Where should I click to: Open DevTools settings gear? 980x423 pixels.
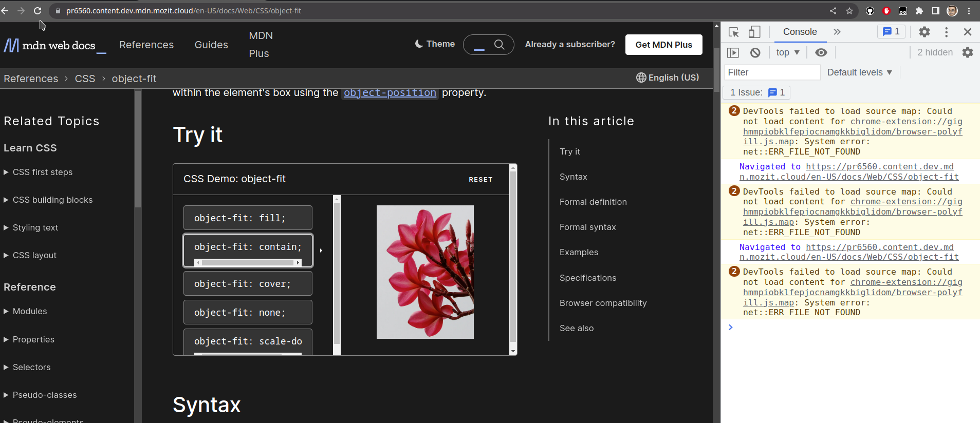tap(924, 32)
